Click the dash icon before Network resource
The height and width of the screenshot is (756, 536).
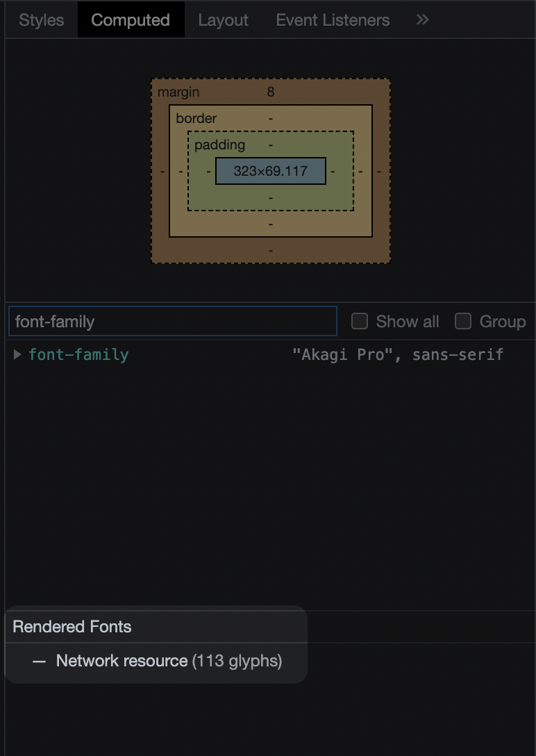tap(39, 661)
